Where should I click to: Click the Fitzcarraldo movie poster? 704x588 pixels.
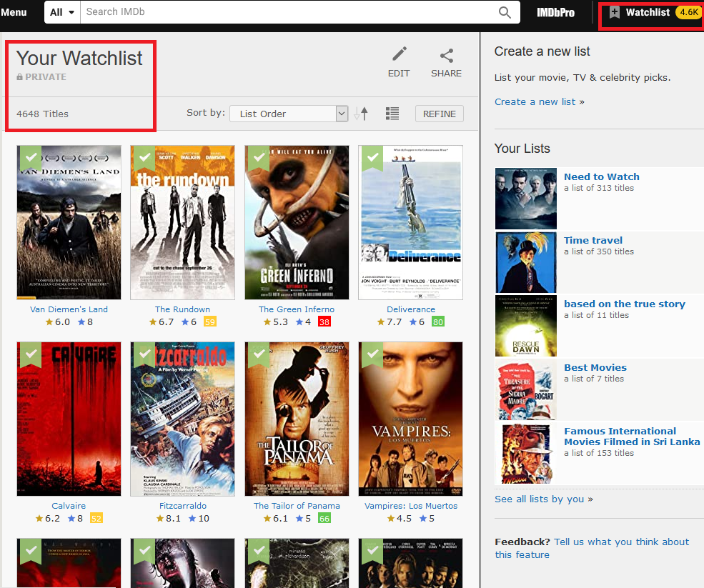[x=182, y=419]
